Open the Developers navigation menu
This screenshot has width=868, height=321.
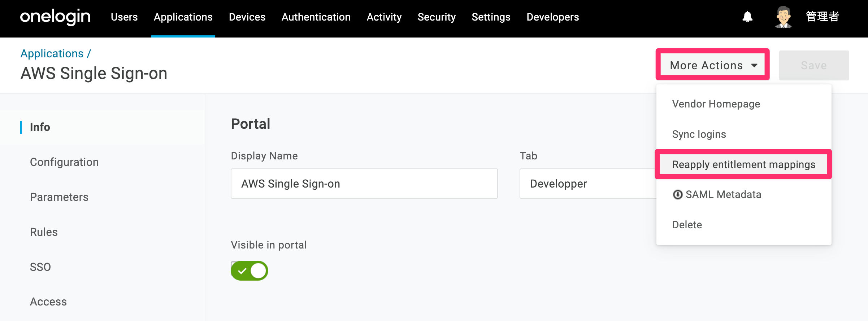coord(552,17)
